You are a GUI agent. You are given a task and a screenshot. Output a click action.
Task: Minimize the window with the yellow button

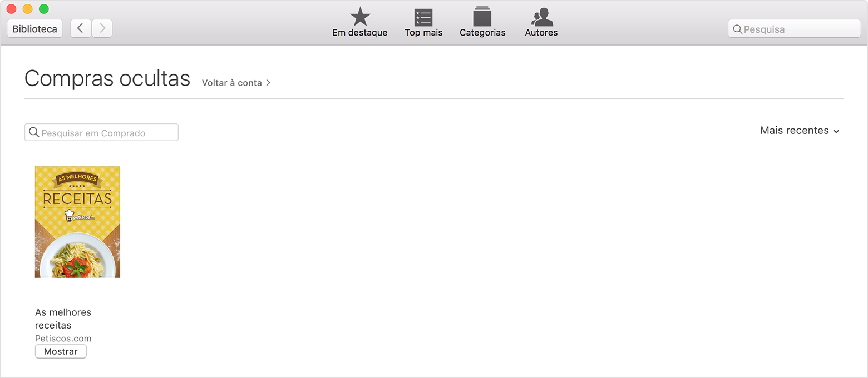pos(27,9)
